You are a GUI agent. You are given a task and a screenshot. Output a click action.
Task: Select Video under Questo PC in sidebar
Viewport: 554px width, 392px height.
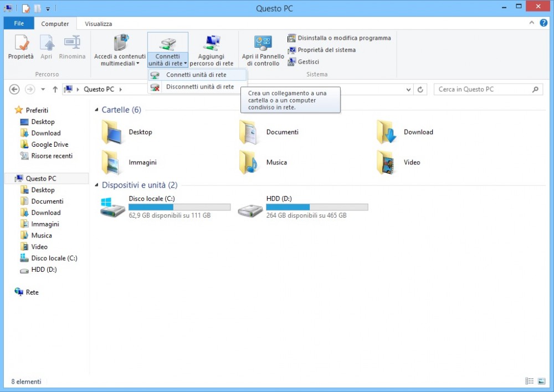34,247
